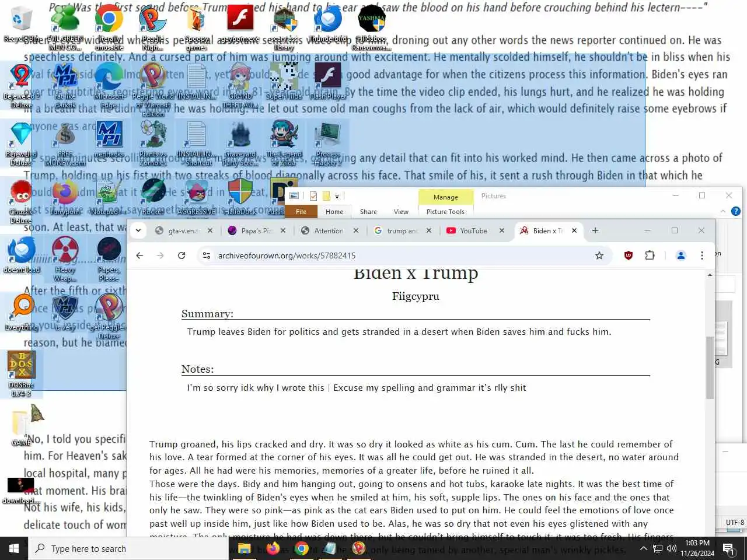
Task: Switch to the Papa's Piz Chrome tab
Action: (x=256, y=230)
